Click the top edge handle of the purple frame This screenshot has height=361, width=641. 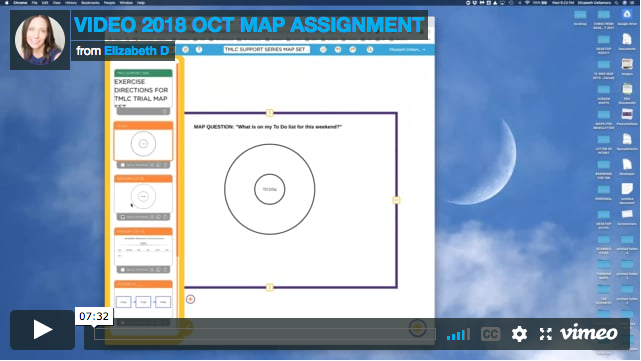[x=269, y=113]
